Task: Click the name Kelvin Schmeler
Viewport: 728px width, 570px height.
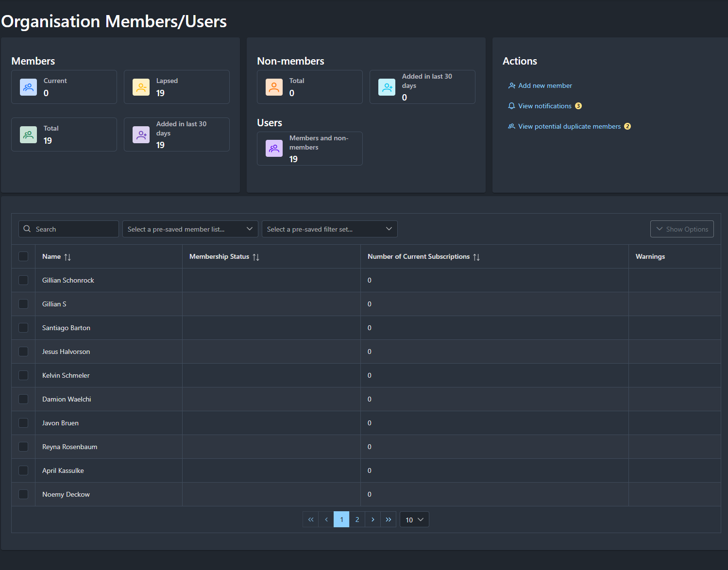Action: tap(66, 375)
